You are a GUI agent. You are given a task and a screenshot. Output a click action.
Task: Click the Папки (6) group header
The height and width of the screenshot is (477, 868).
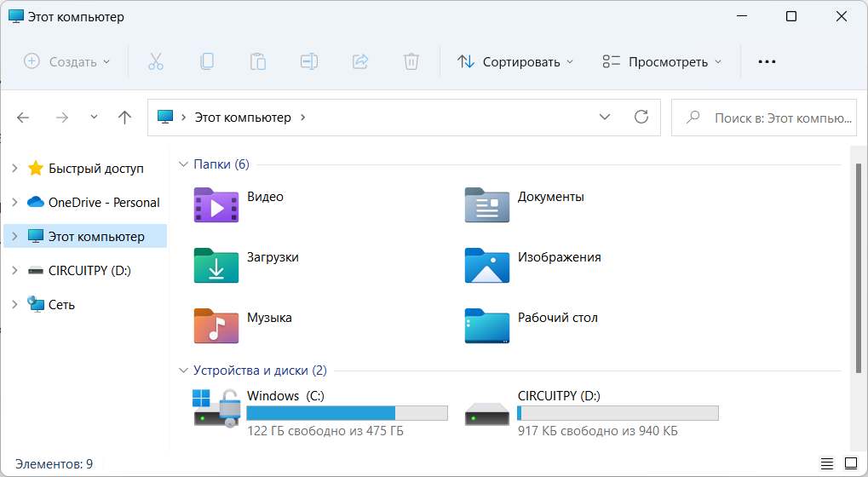click(221, 164)
